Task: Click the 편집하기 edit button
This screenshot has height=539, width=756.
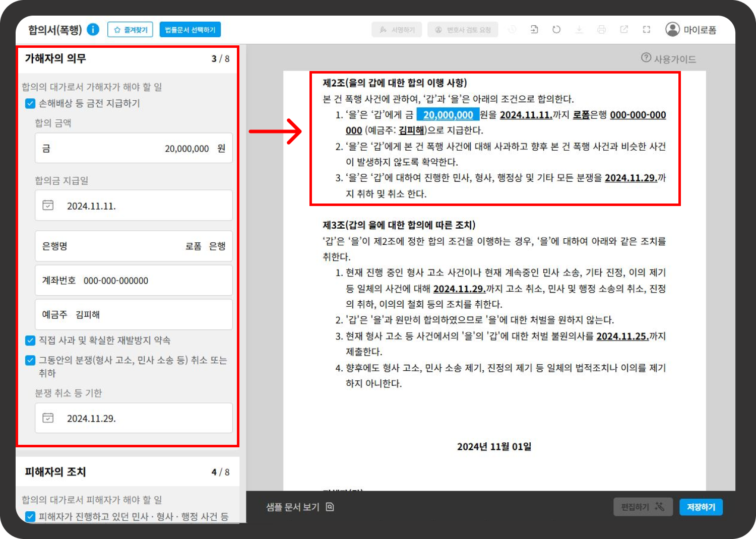Action: click(643, 507)
